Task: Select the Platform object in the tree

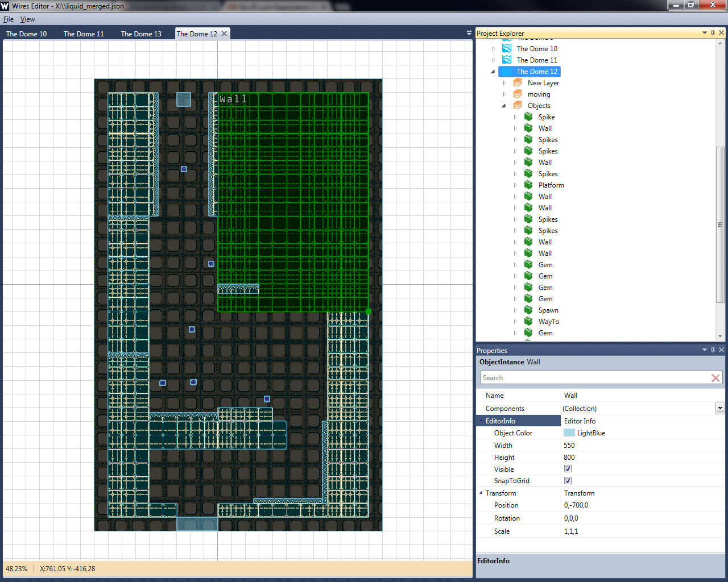Action: point(551,185)
